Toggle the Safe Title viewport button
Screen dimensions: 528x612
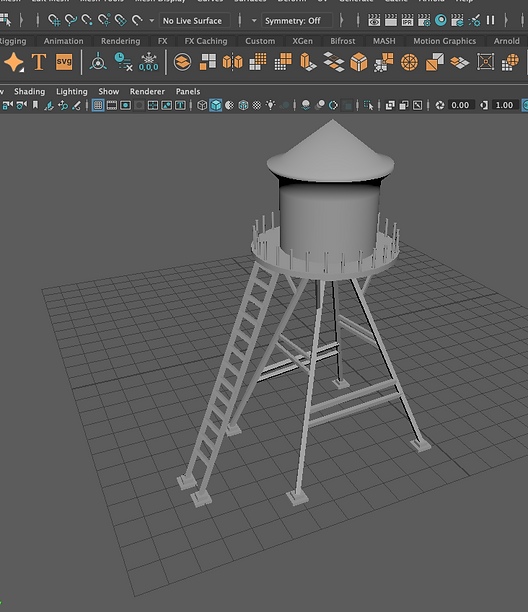click(180, 105)
